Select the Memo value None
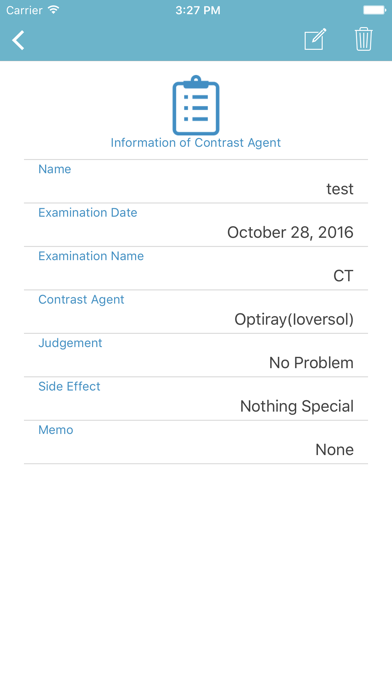The height and width of the screenshot is (696, 392). (x=334, y=450)
